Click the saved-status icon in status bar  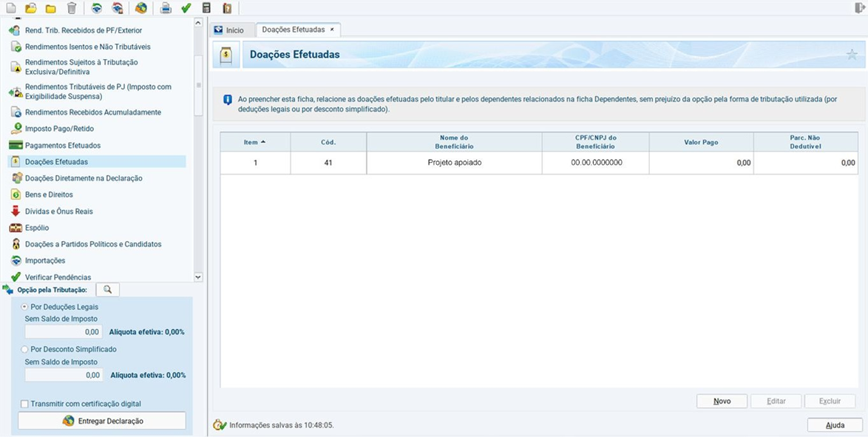tap(220, 425)
